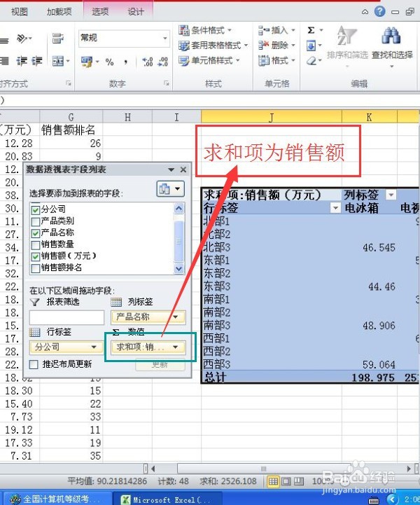The image size is (420, 505).
Task: Uncheck the 产品名称 field checkbox
Action: tap(36, 233)
